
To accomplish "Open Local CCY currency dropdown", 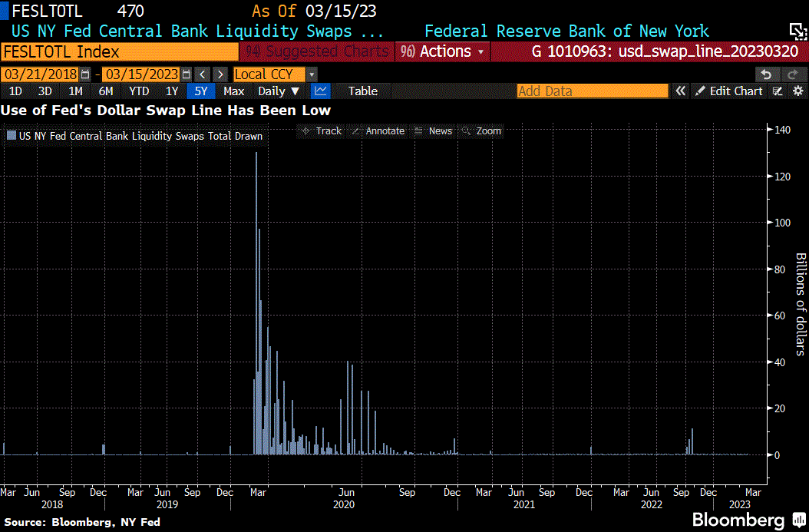I will click(x=312, y=74).
